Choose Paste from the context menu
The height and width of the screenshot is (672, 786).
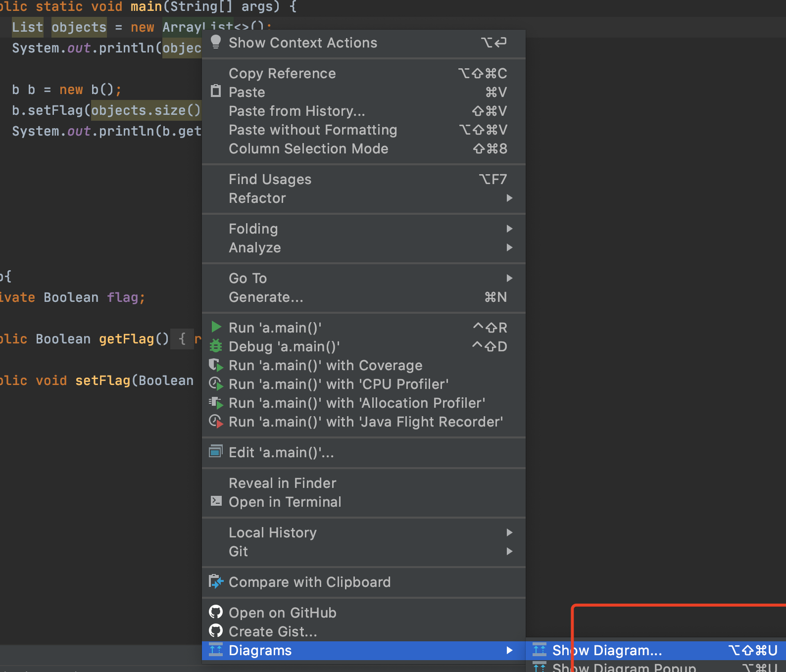[x=364, y=92]
